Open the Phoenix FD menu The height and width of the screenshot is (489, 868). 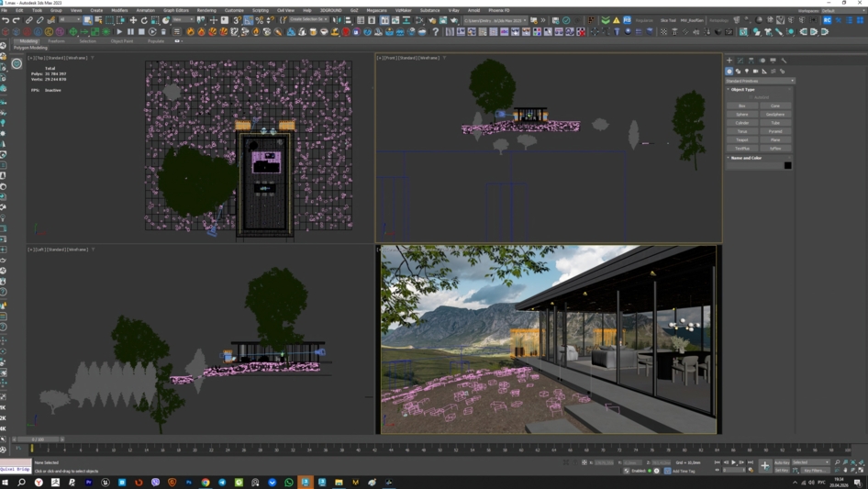pos(499,10)
